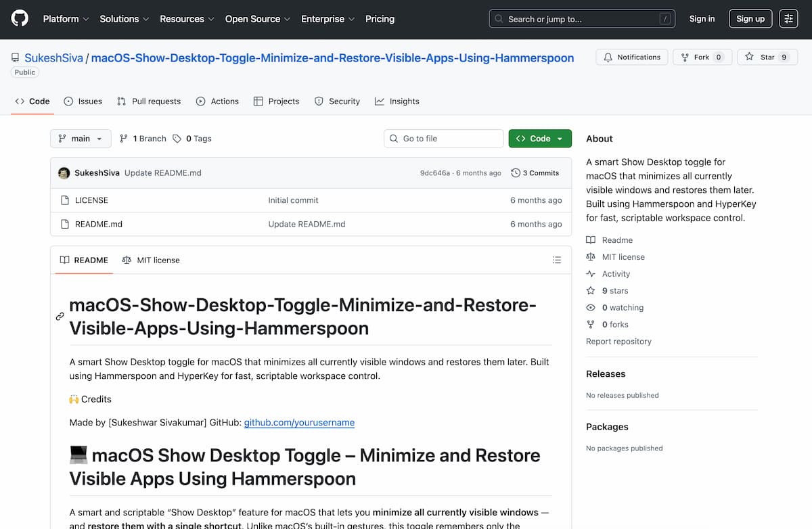View repository Insights graphs
Screen dimensions: 812x529
pos(397,101)
